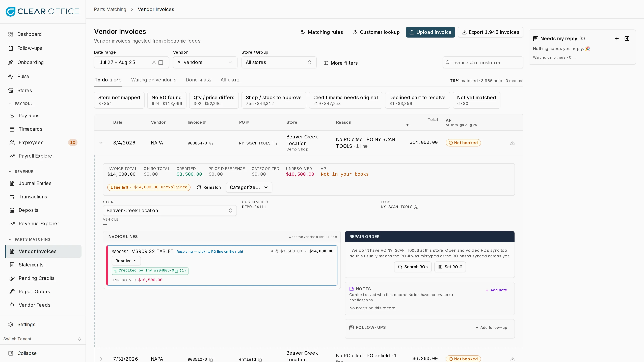The image size is (644, 362).
Task: Collapse the expanded 8/4/2026 invoice row
Action: [x=101, y=143]
